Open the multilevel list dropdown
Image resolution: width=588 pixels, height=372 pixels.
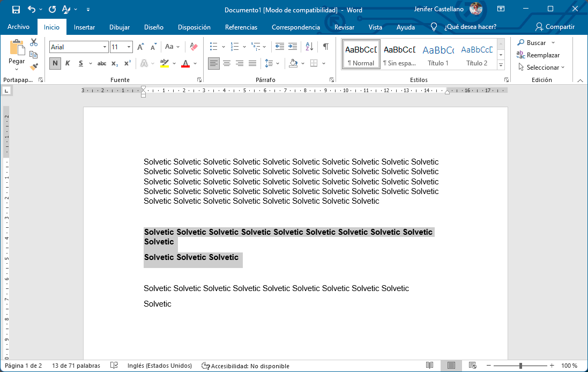(264, 47)
